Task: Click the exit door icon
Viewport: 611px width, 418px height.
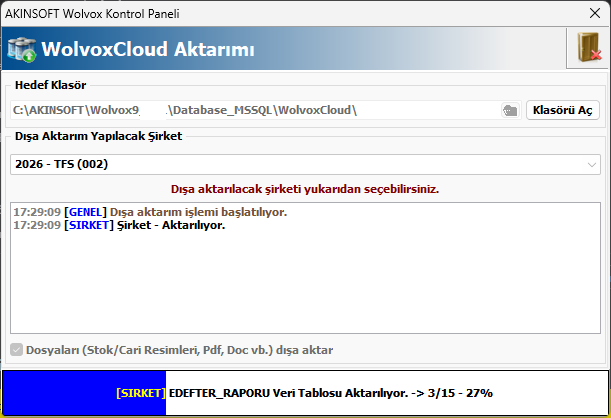Action: [588, 48]
